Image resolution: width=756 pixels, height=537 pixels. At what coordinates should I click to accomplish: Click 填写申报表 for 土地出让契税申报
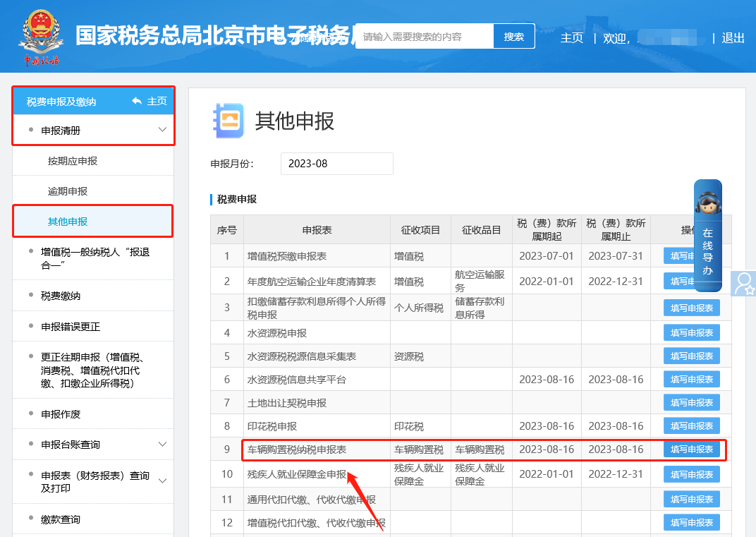coord(691,402)
